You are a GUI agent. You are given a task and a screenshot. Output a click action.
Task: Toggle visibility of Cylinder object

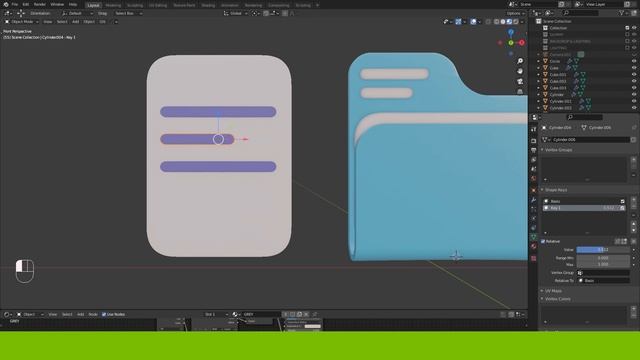tap(634, 94)
